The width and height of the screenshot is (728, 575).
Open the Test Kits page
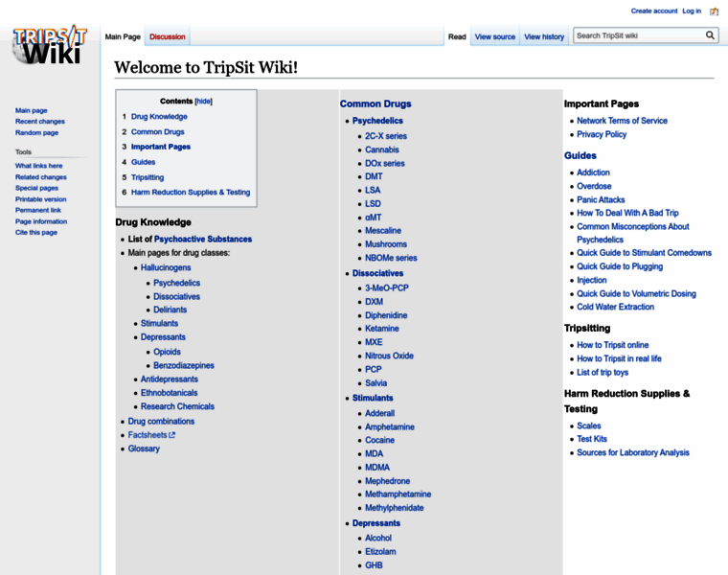[592, 439]
